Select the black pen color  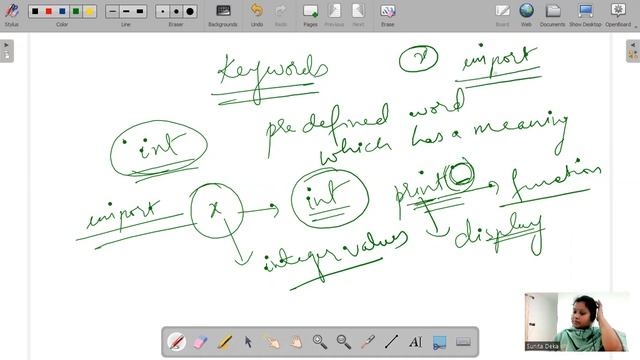(x=35, y=11)
